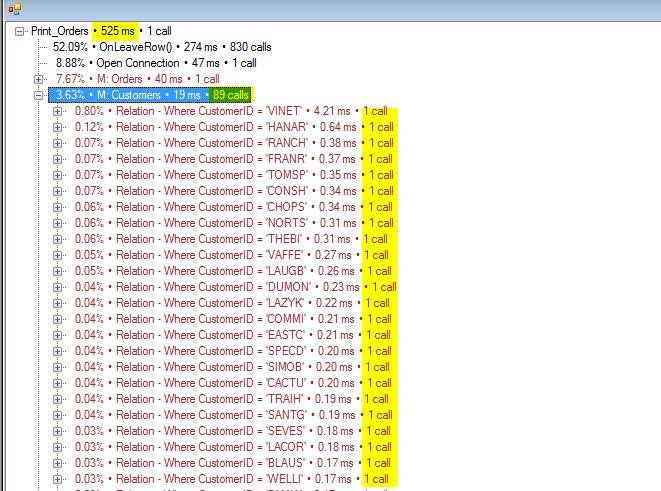Select the CustomerID = 'CACTU' row text

tap(233, 384)
